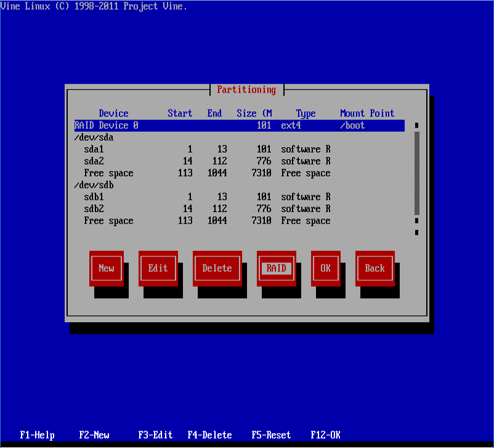Viewport: 494px width, 448px height.
Task: Click the Edit button
Action: click(x=158, y=268)
